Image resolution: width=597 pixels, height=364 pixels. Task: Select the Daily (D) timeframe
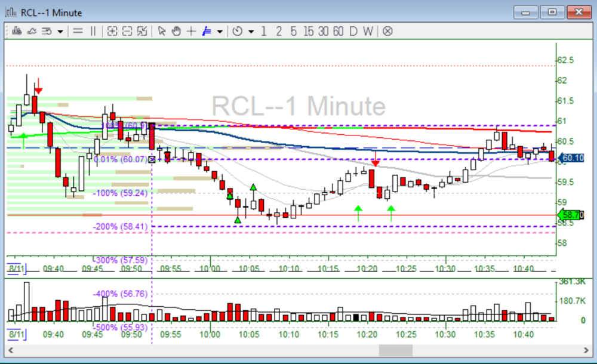(353, 31)
